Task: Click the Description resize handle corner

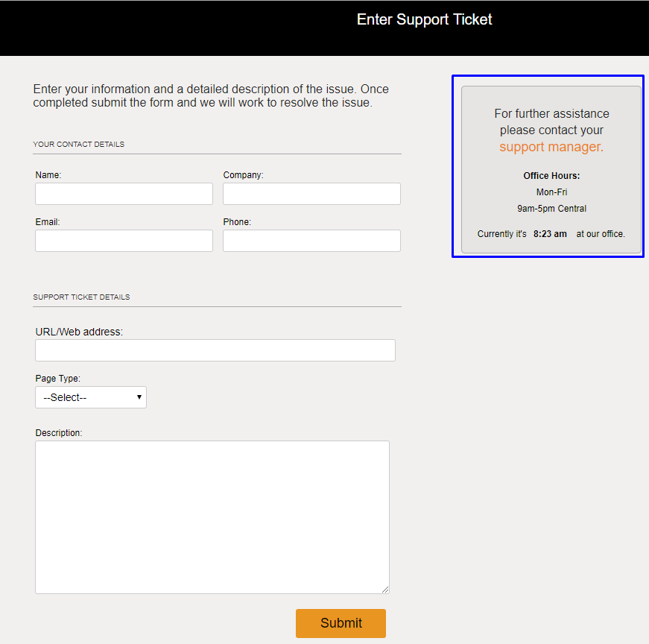Action: tap(385, 590)
